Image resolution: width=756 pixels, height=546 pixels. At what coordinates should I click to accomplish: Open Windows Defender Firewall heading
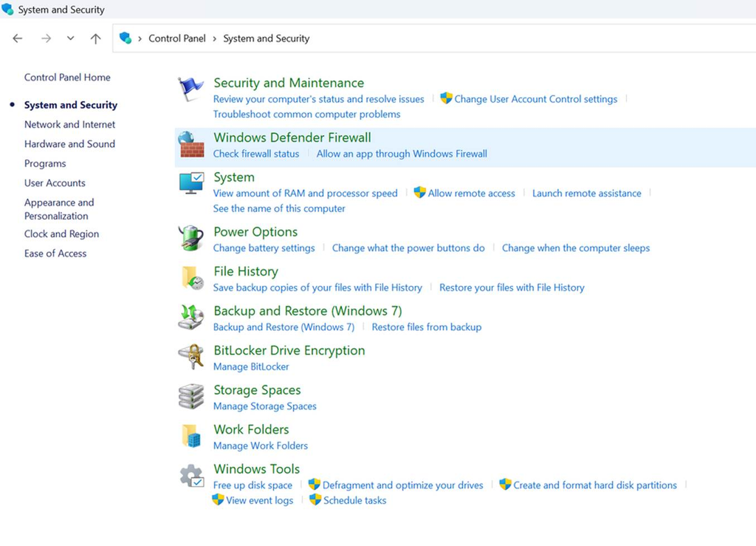coord(292,137)
